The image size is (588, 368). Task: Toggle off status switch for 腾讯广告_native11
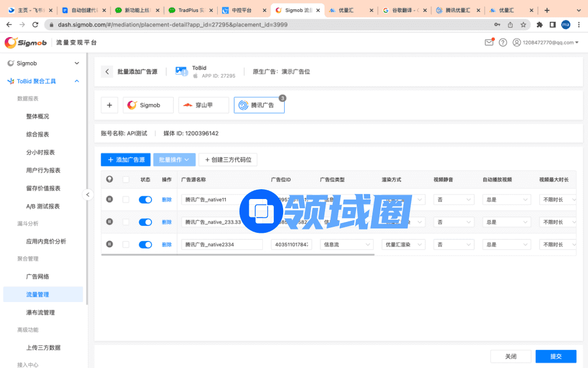[145, 200]
